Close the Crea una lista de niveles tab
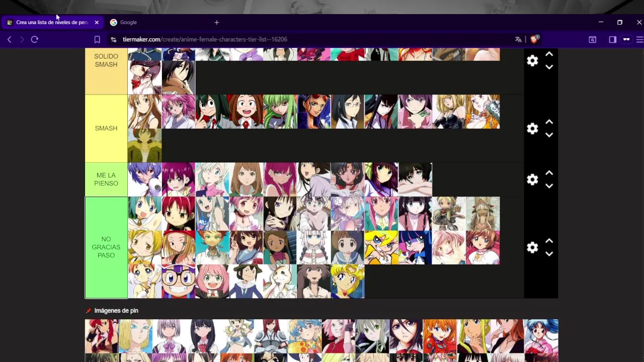This screenshot has width=644, height=362. coord(97,22)
